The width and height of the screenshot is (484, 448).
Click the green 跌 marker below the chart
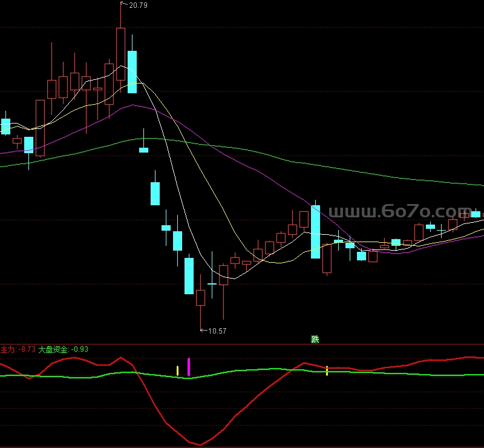[315, 339]
